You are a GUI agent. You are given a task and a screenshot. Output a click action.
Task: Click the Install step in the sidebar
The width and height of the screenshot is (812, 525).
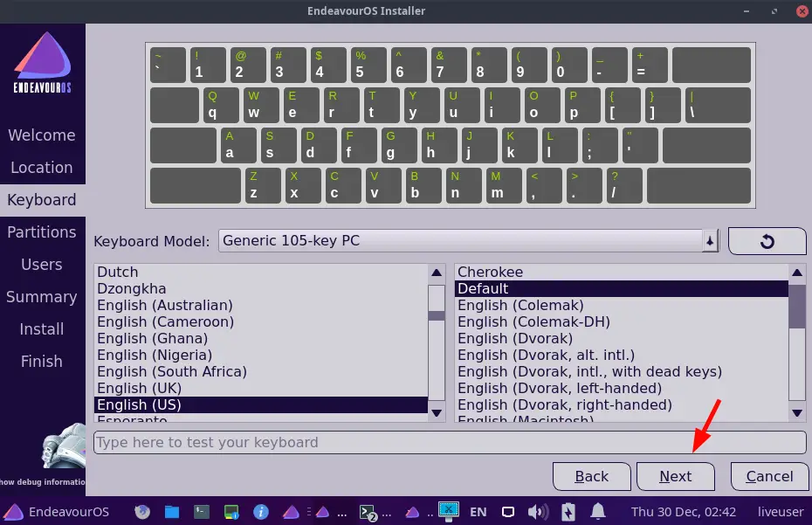point(42,329)
